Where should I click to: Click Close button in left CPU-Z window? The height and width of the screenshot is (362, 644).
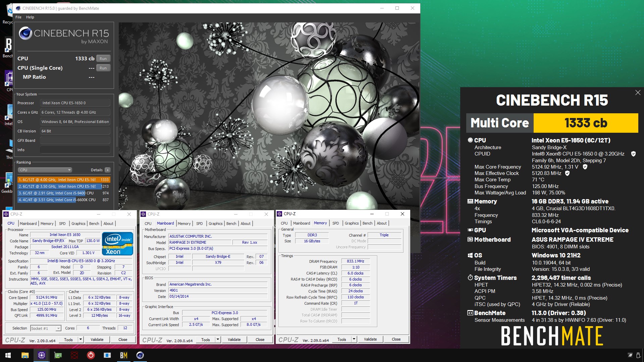(x=123, y=340)
